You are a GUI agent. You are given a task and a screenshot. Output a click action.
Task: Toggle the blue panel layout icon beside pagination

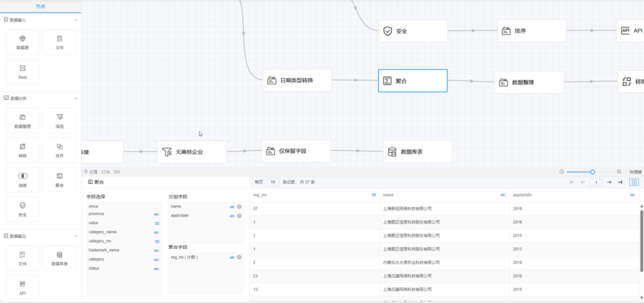tap(634, 182)
